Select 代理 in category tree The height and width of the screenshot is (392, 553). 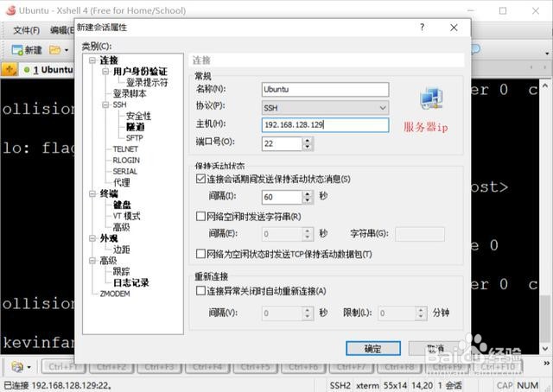[121, 182]
